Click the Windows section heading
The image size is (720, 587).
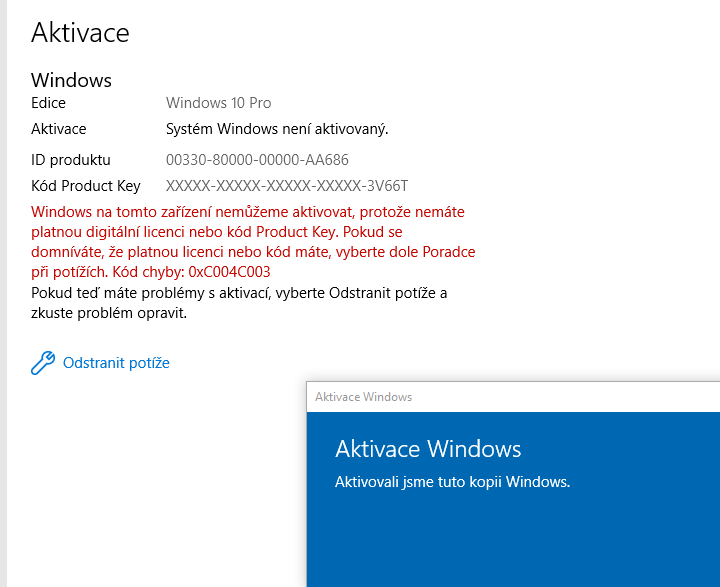click(71, 80)
